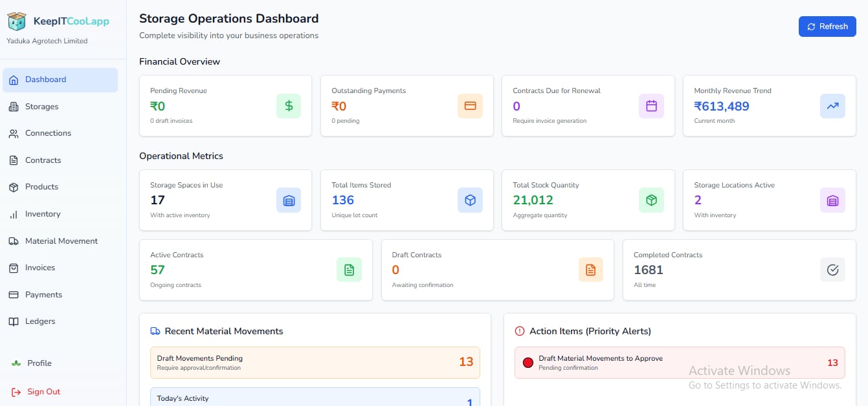868x406 pixels.
Task: Open the Draft Movements Pending row
Action: [315, 363]
